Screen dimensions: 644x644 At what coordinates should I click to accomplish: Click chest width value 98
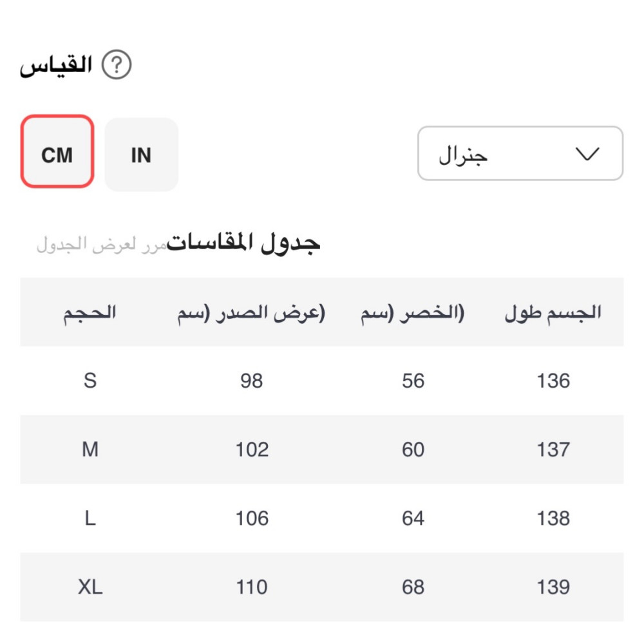251,381
